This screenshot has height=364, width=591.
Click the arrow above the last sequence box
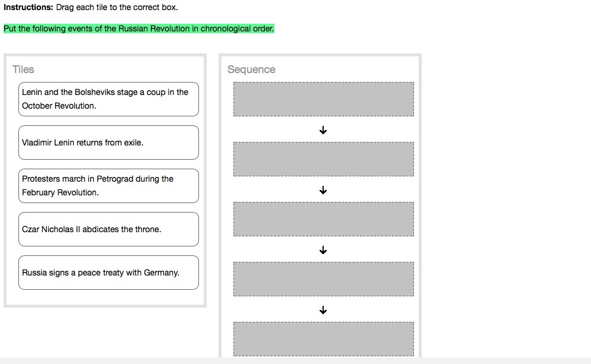click(323, 310)
